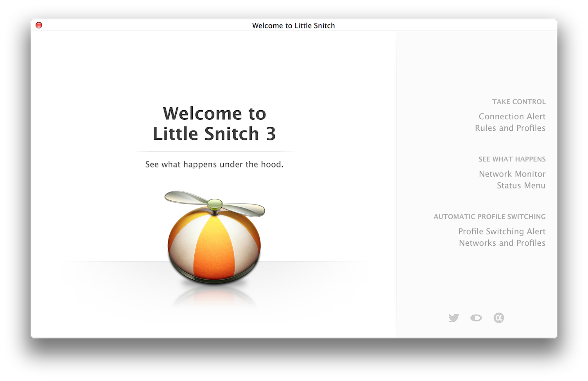The width and height of the screenshot is (588, 381).
Task: Click the See what happens under the hood tagline
Action: (x=215, y=164)
